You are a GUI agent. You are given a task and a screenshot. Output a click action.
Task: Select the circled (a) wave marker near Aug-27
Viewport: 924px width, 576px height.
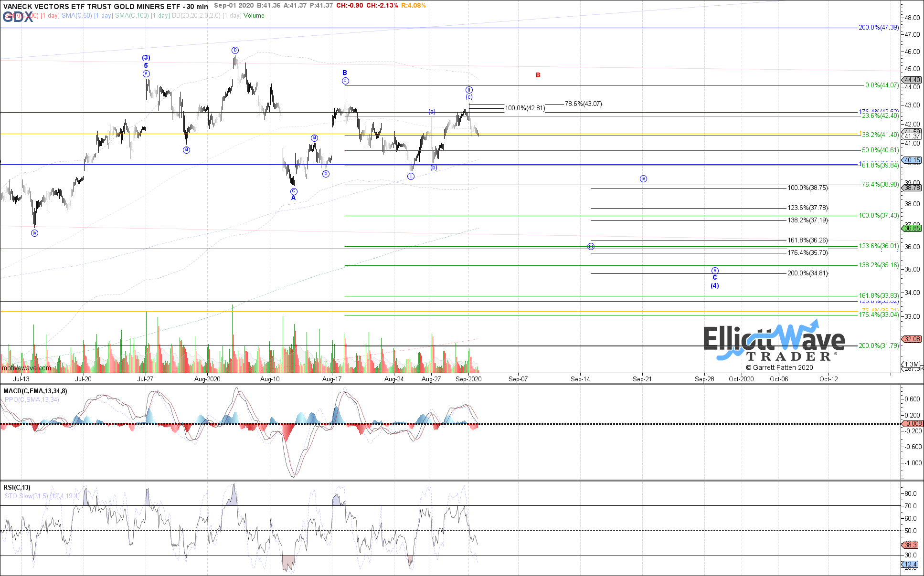(432, 112)
